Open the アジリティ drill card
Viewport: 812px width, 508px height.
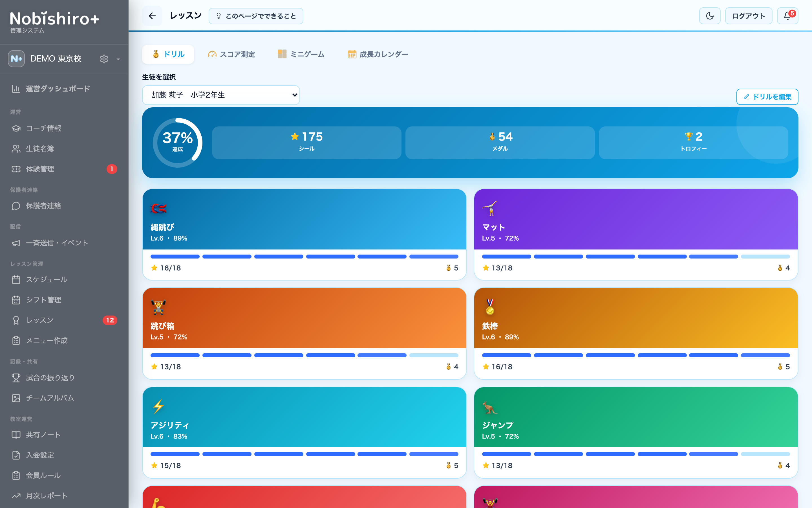[x=304, y=432]
